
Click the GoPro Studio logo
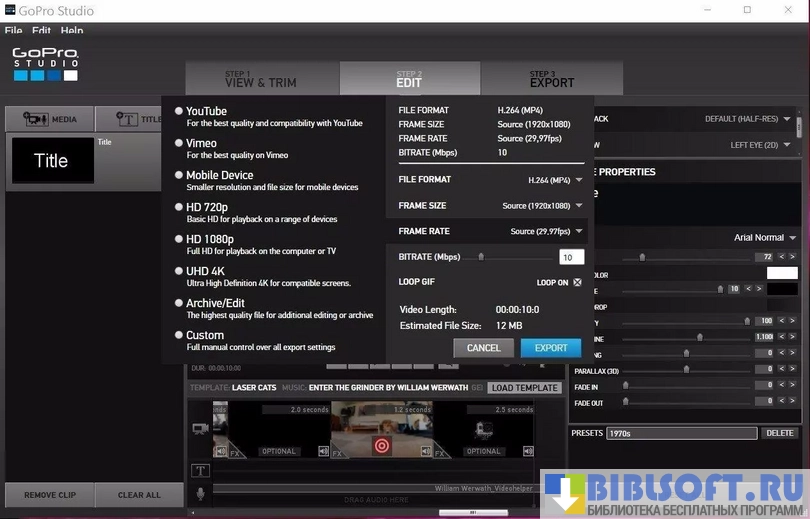(45, 64)
